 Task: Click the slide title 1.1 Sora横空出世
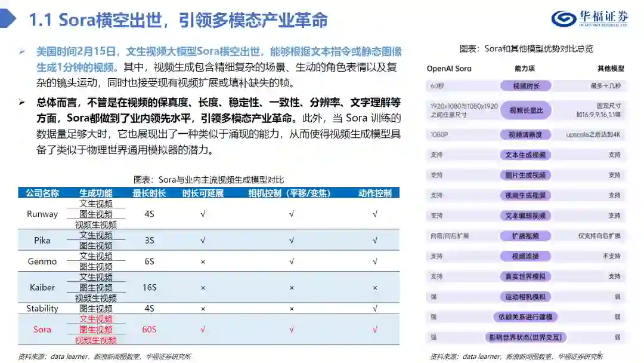click(178, 20)
